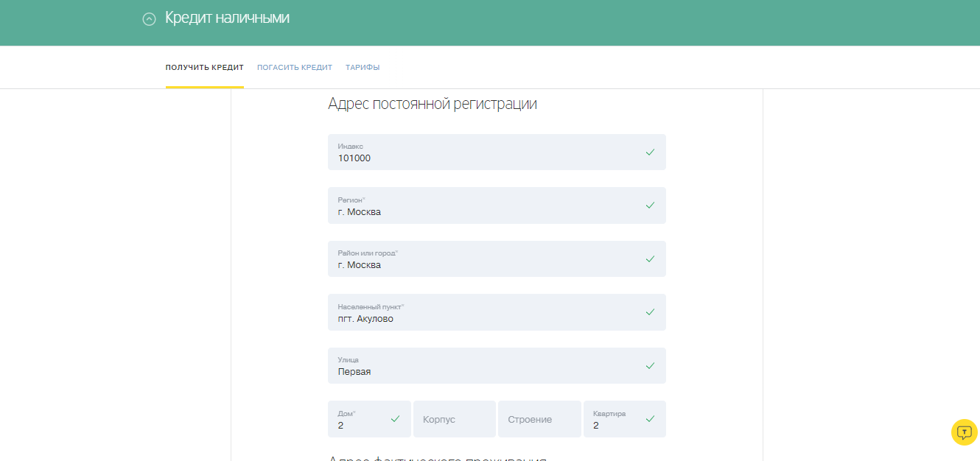Select the Улица field showing Первая
This screenshot has height=461, width=980.
click(x=479, y=365)
